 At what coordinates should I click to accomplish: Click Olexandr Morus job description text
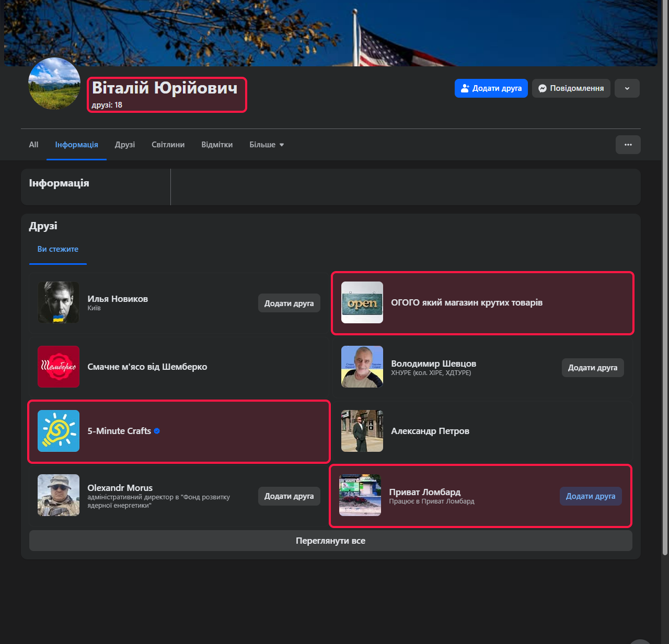pyautogui.click(x=159, y=501)
